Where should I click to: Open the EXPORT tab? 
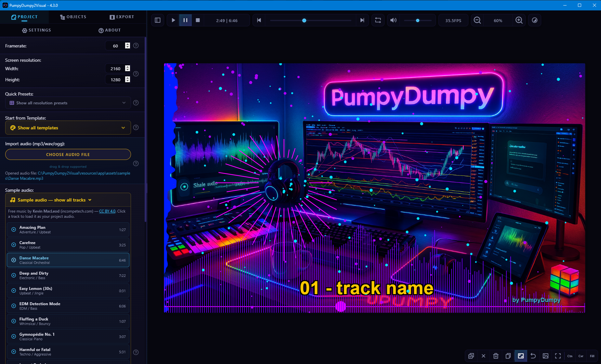pos(122,17)
